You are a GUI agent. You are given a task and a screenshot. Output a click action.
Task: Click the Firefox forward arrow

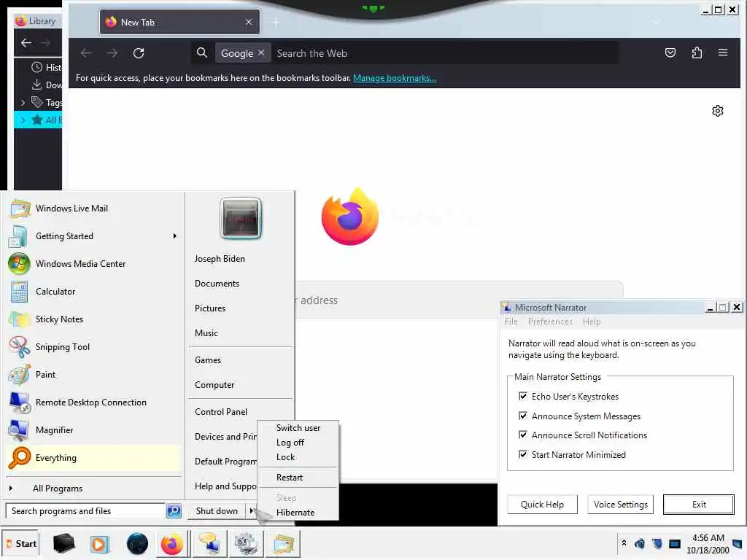pos(112,53)
